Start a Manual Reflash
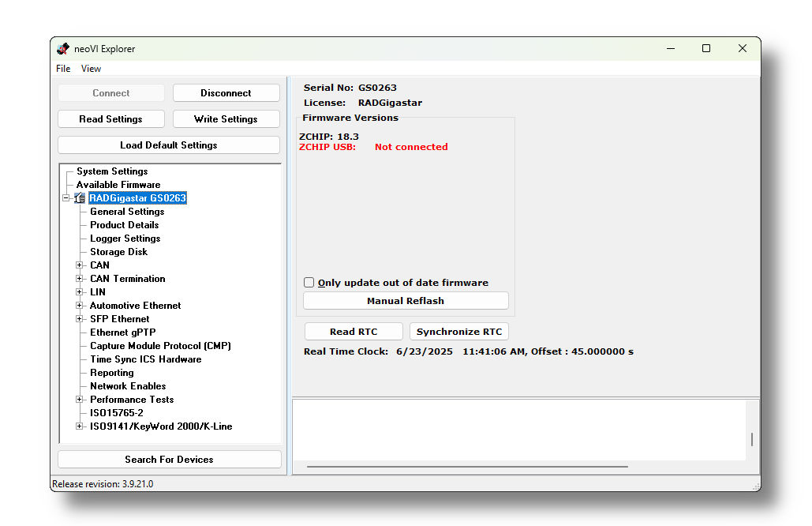Screen dimensions: 812x526 coord(406,301)
